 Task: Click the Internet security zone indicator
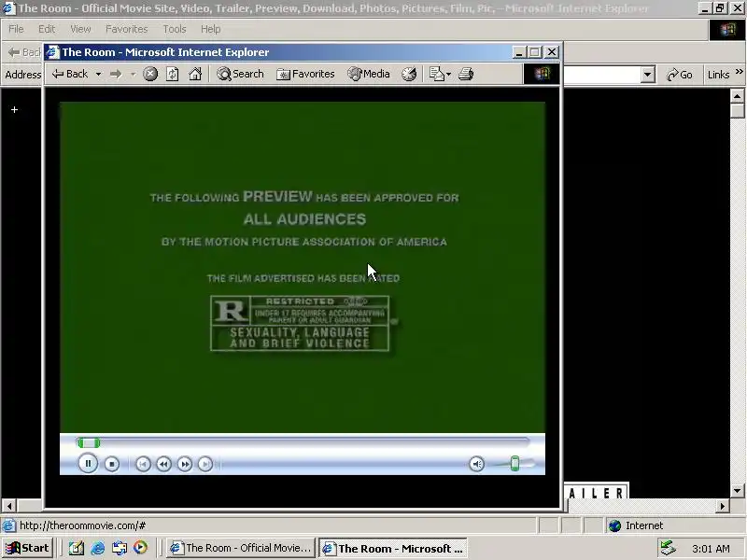(636, 525)
